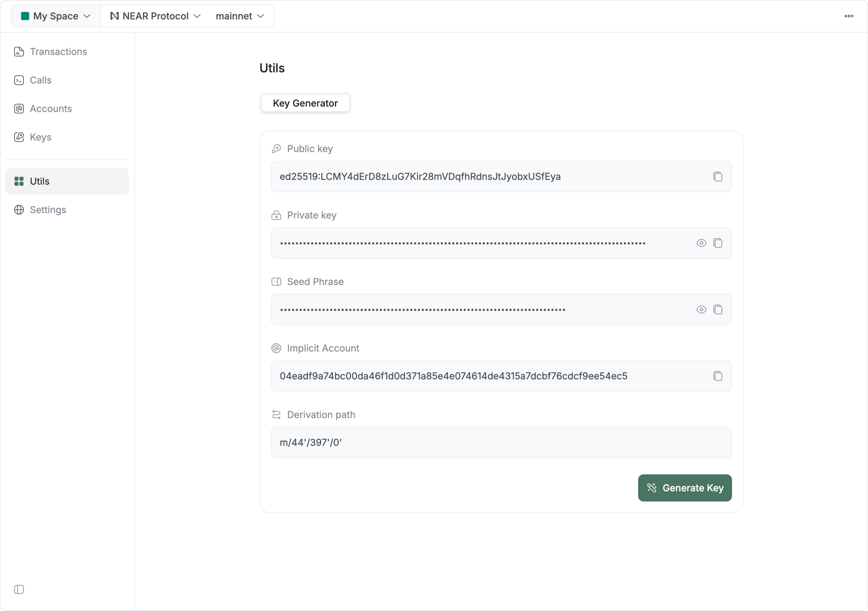
Task: Copy the private key value
Action: click(x=717, y=243)
